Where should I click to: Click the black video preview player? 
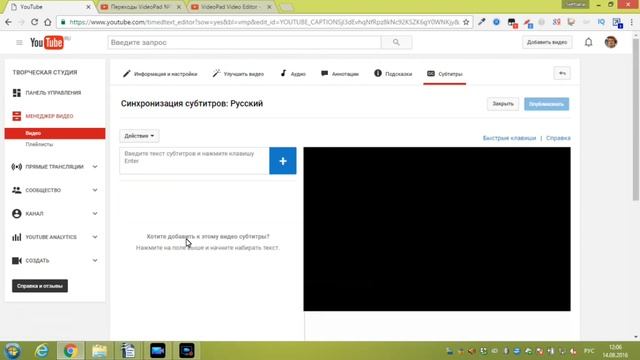click(437, 229)
